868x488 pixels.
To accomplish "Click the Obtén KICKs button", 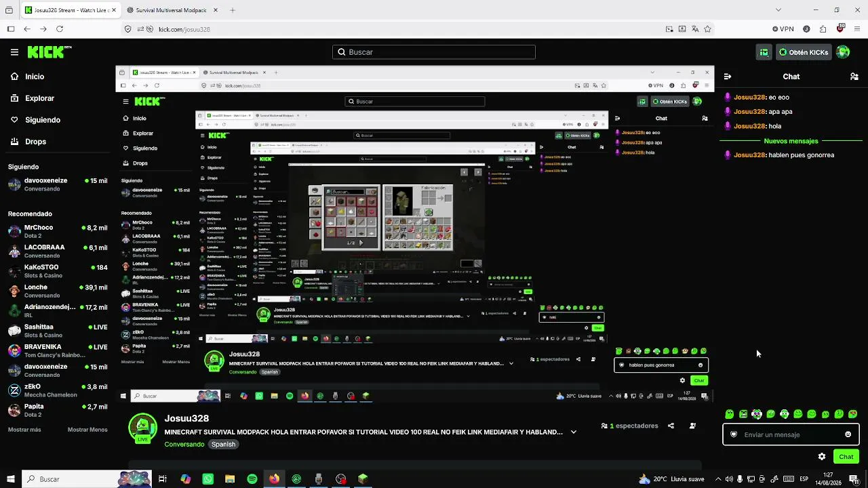I will pyautogui.click(x=804, y=52).
